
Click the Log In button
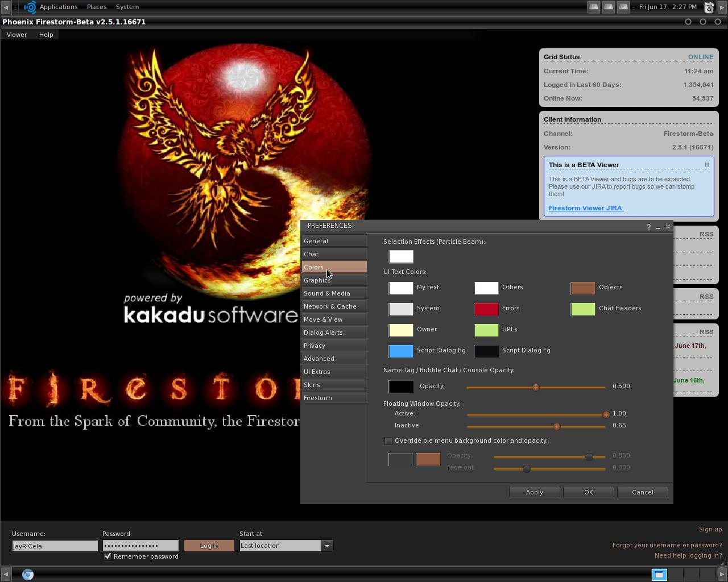[209, 546]
